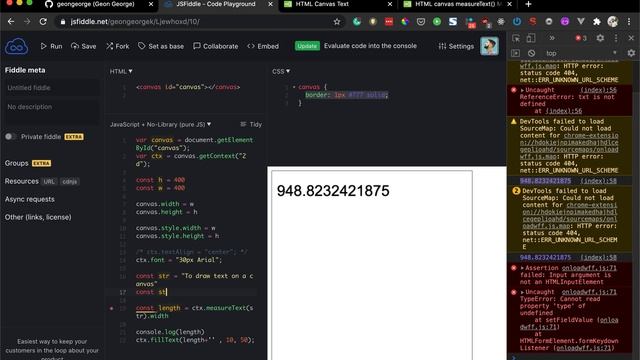The width and height of the screenshot is (640, 360).
Task: Close the JSFiddle browser tab
Action: (270, 4)
